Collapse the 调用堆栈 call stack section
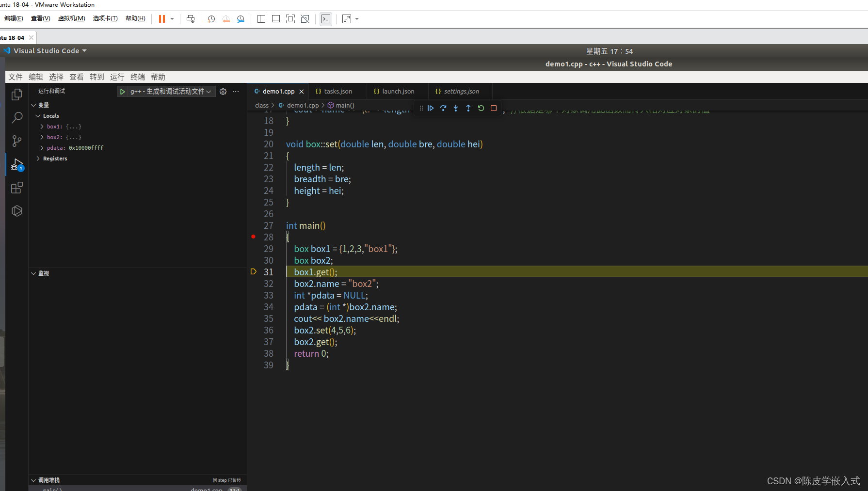The image size is (868, 491). point(33,480)
